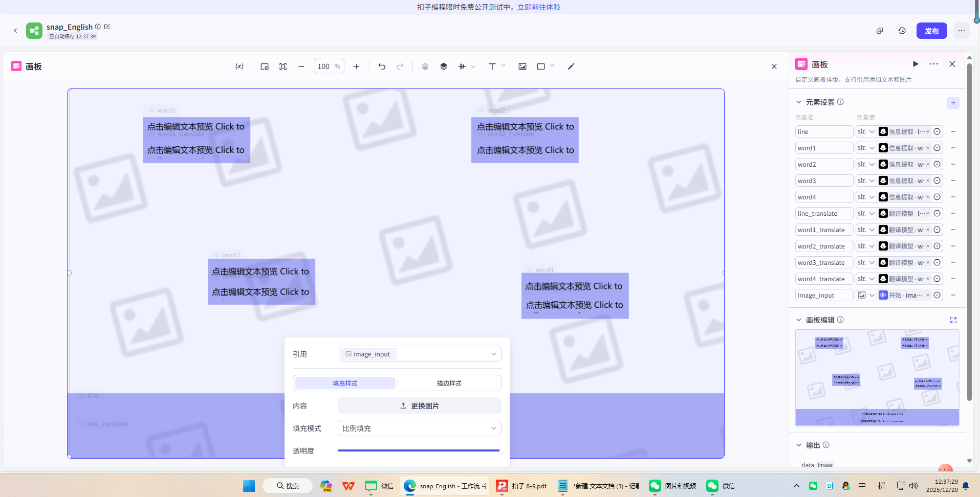Open the Text tool dropdown arrow
The height and width of the screenshot is (497, 980).
coord(504,66)
